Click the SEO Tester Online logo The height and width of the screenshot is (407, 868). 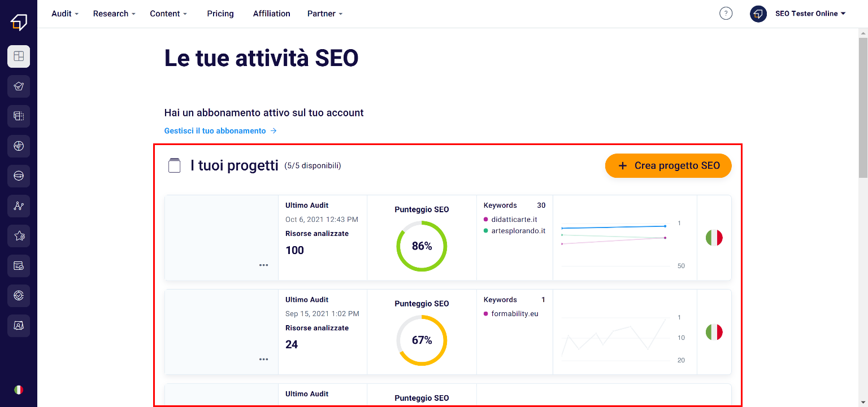tap(19, 22)
